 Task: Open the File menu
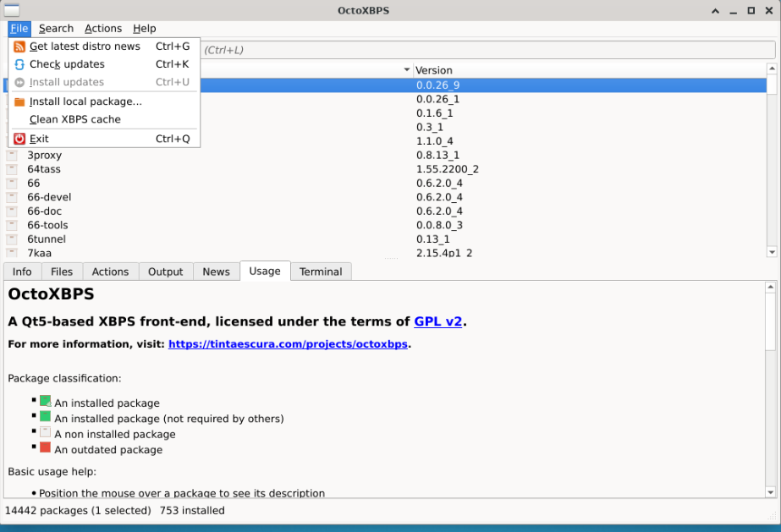(x=19, y=29)
